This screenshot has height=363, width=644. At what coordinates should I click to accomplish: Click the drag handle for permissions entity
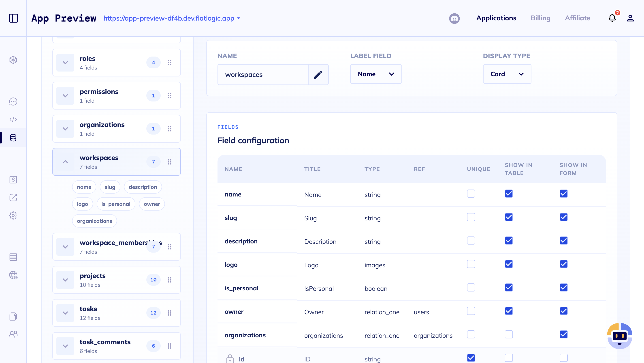(169, 96)
